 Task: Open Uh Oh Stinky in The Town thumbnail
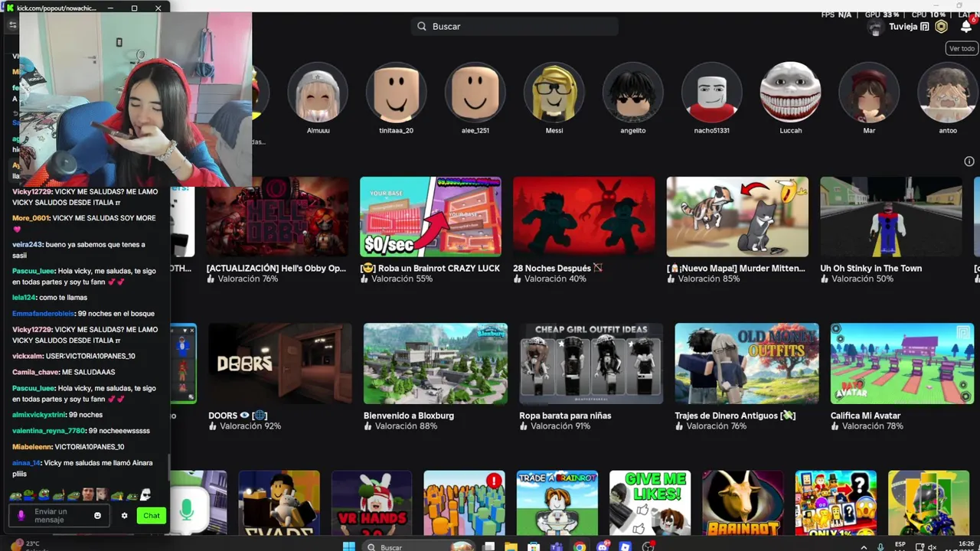891,217
